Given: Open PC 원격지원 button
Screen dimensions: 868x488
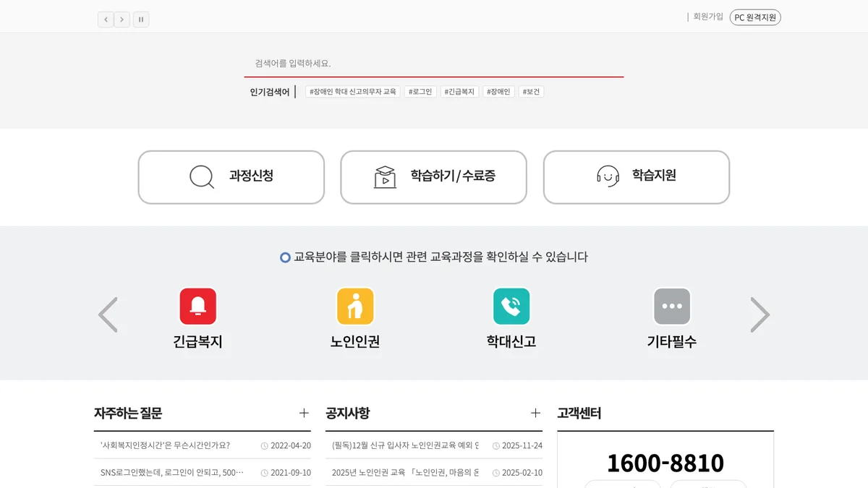Looking at the screenshot, I should point(755,17).
